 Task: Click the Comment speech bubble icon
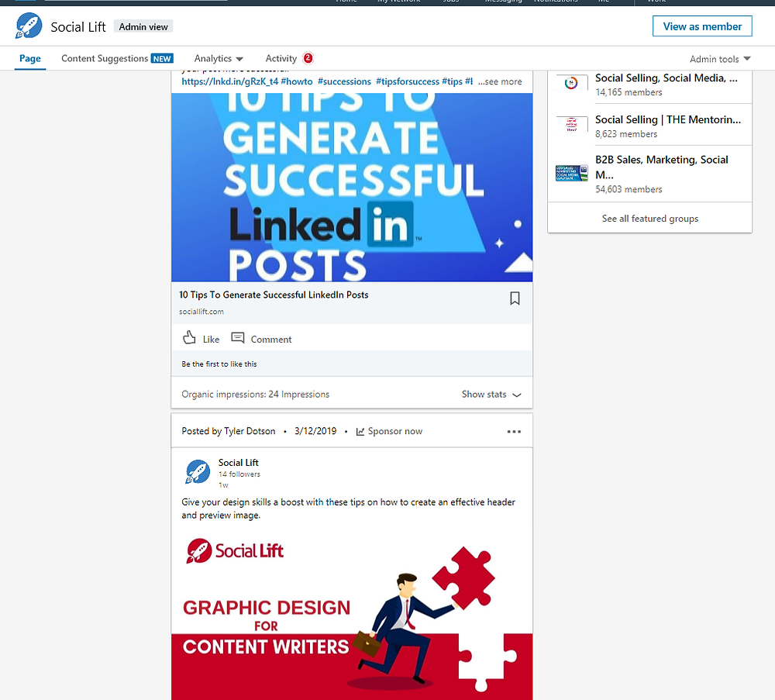point(238,338)
